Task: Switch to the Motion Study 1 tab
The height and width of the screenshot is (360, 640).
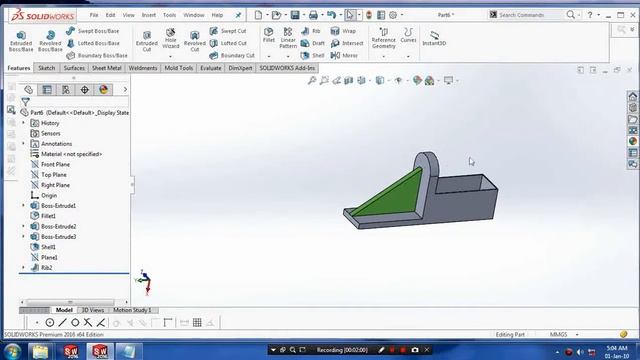Action: [132, 310]
